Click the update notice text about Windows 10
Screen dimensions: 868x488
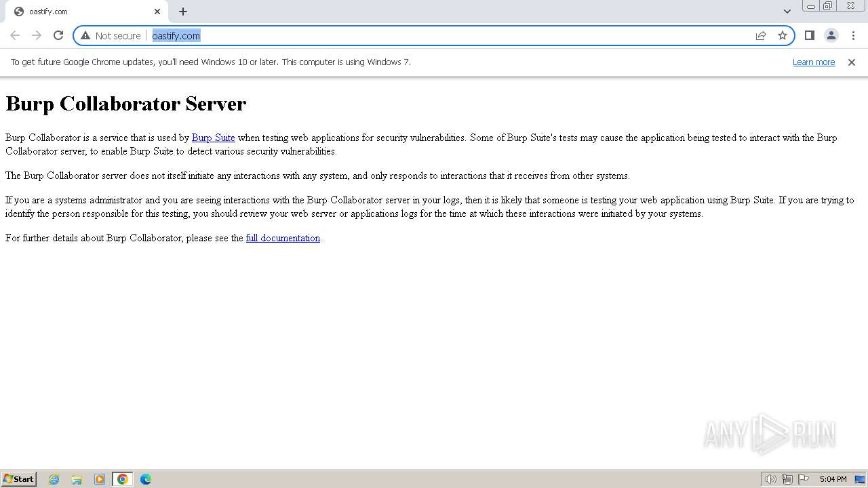click(x=210, y=62)
